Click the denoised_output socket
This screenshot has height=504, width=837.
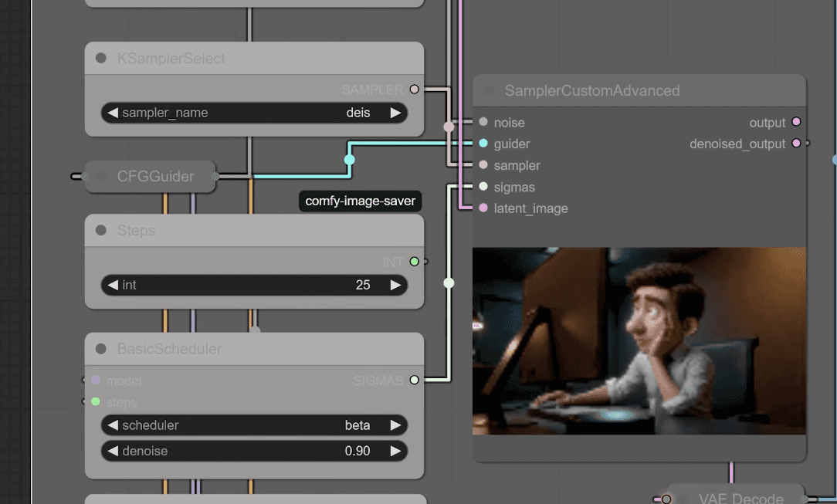pyautogui.click(x=796, y=143)
